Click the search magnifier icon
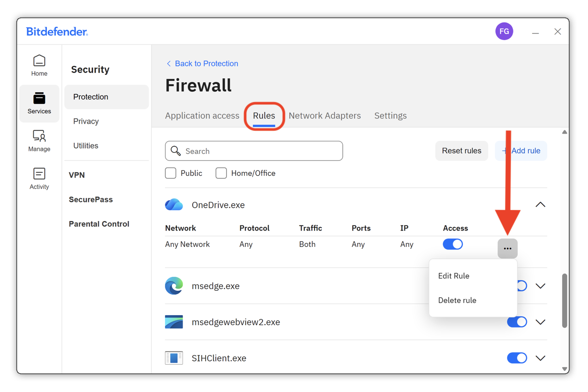Screen dimensions: 588x392 [x=176, y=151]
